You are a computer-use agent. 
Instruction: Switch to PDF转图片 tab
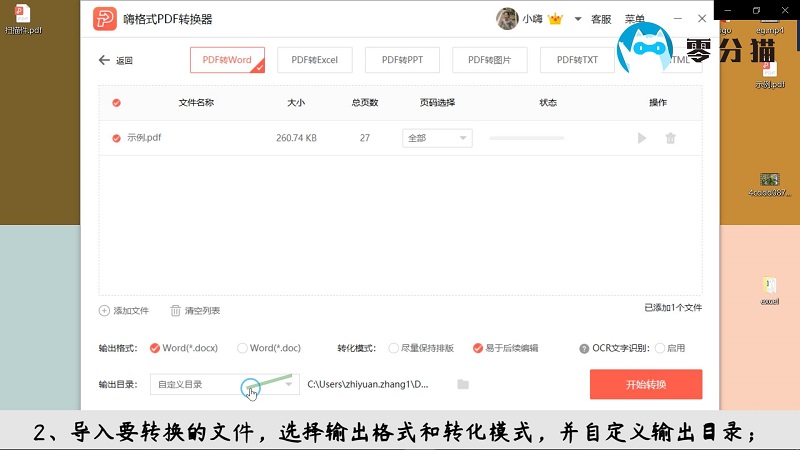coord(490,60)
